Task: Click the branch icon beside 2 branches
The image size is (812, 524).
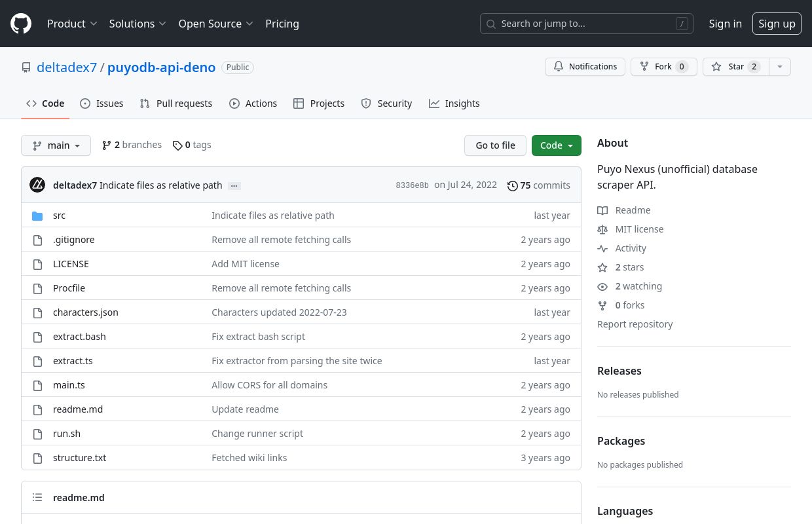Action: pyautogui.click(x=107, y=145)
